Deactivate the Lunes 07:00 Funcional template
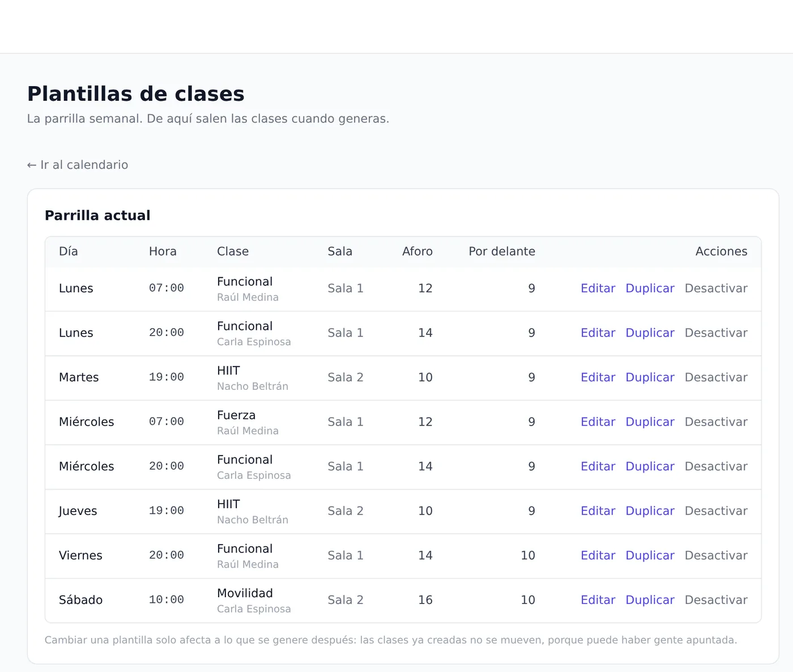 pyautogui.click(x=716, y=288)
